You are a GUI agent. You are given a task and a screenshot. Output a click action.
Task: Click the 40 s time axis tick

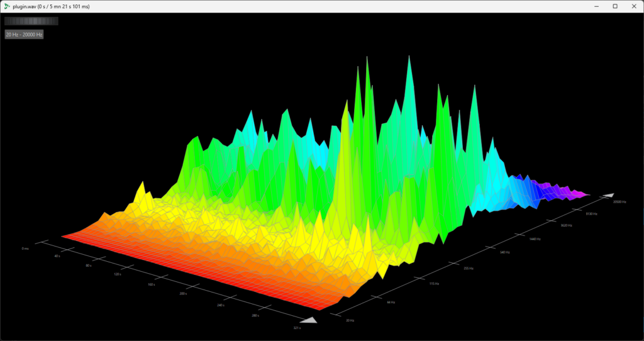tap(57, 256)
